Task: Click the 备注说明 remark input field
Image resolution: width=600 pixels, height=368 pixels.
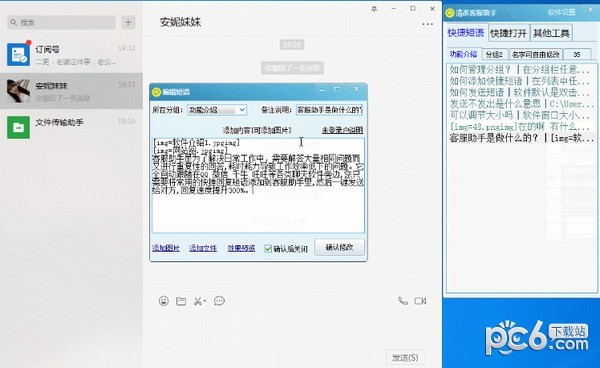Action: [329, 110]
